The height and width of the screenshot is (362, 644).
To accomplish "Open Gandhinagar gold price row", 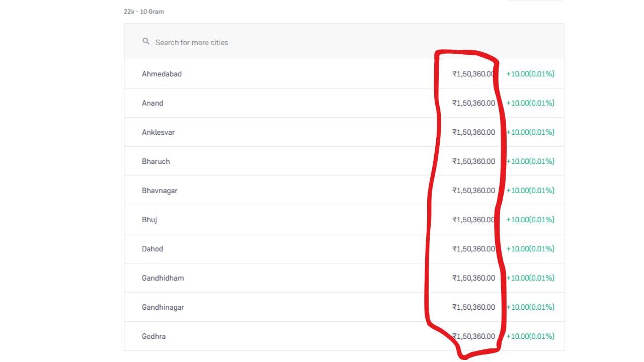I will click(x=344, y=307).
